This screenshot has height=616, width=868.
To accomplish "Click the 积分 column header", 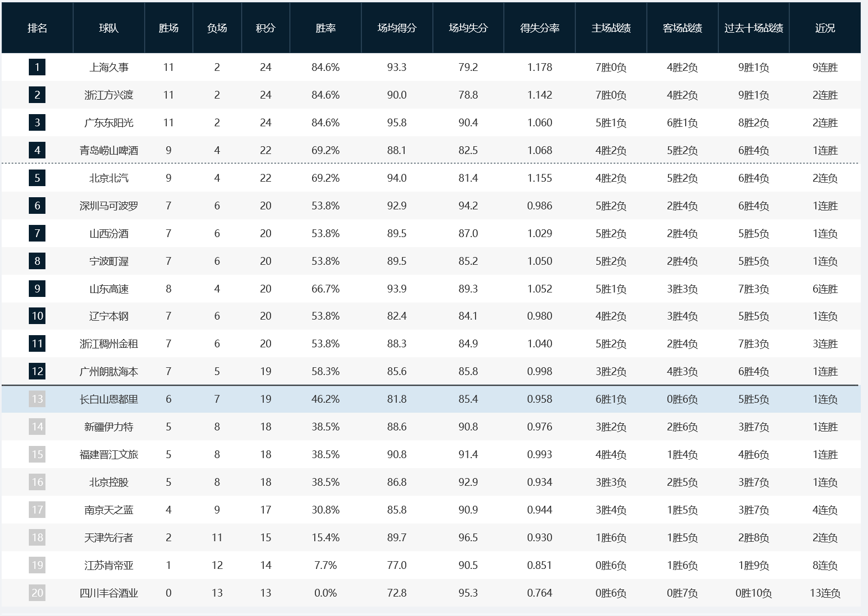I will 265,28.
